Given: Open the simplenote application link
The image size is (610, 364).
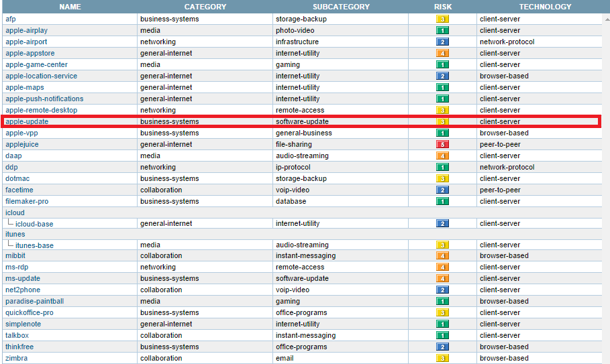Looking at the screenshot, I should tap(23, 324).
